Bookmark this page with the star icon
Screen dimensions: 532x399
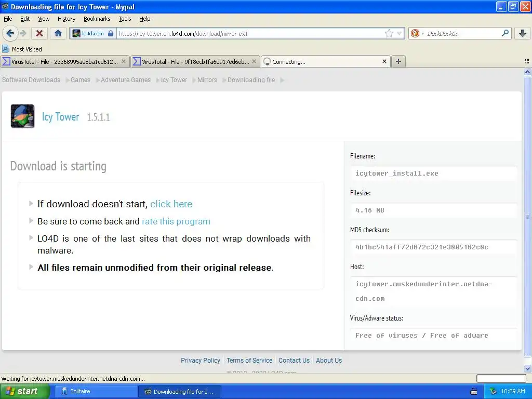click(x=389, y=33)
